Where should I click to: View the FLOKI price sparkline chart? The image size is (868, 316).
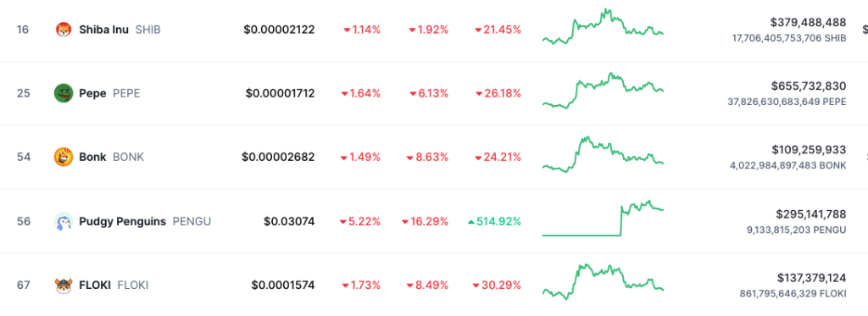(604, 281)
